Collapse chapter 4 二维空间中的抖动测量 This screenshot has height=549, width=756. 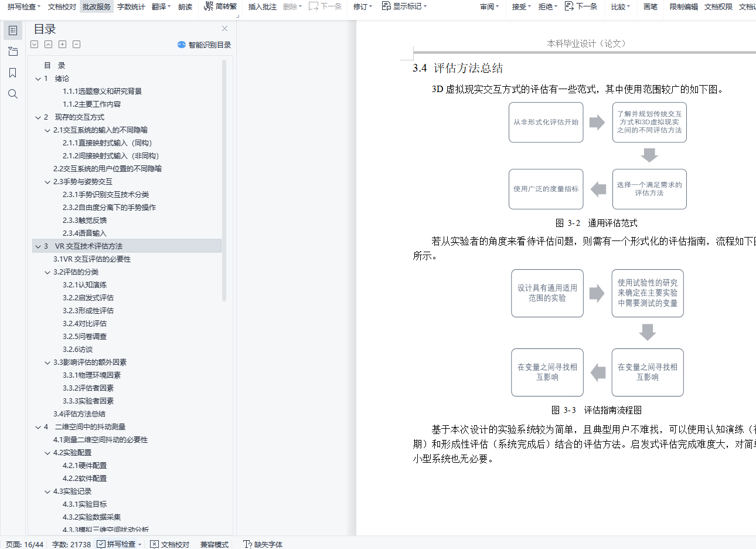[38, 427]
